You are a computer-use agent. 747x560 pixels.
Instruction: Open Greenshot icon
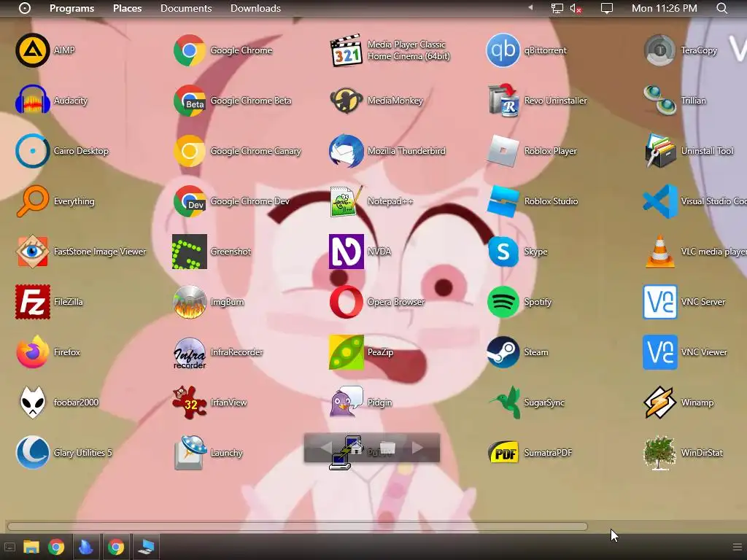(189, 252)
